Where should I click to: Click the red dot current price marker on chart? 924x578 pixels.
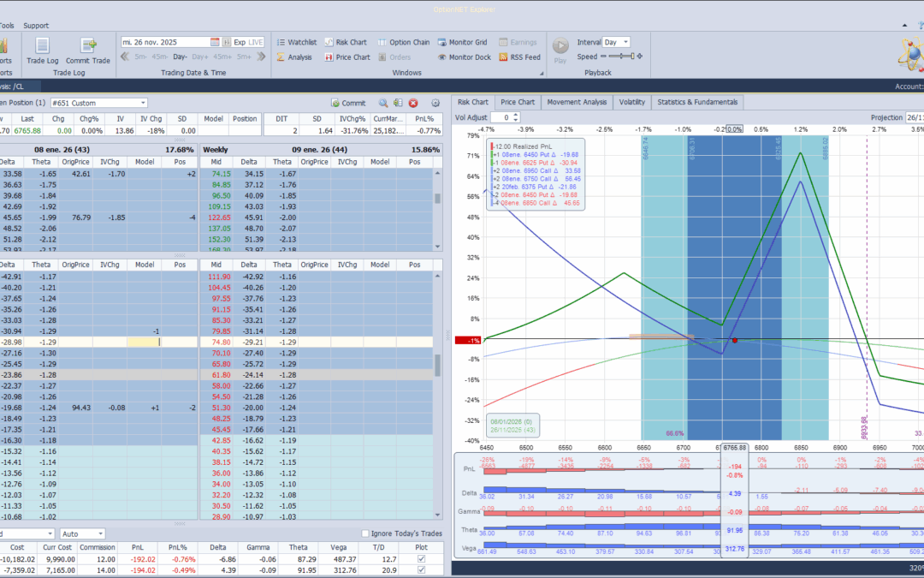pyautogui.click(x=734, y=340)
